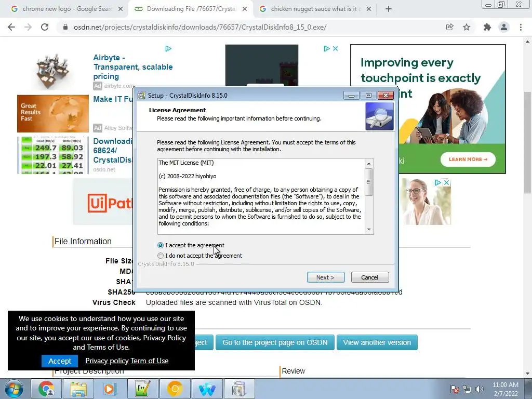Click setup window title bar icon
The width and height of the screenshot is (532, 399).
coord(141,96)
